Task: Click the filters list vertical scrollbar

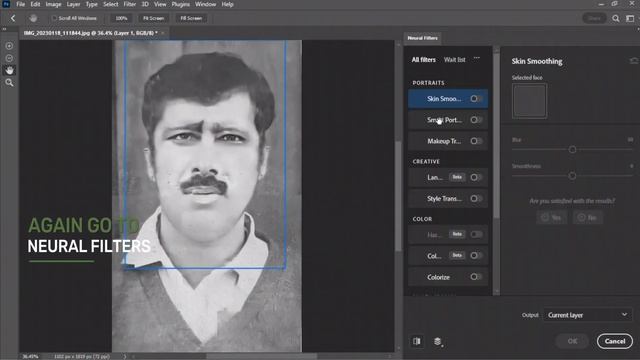Action: coord(496,135)
